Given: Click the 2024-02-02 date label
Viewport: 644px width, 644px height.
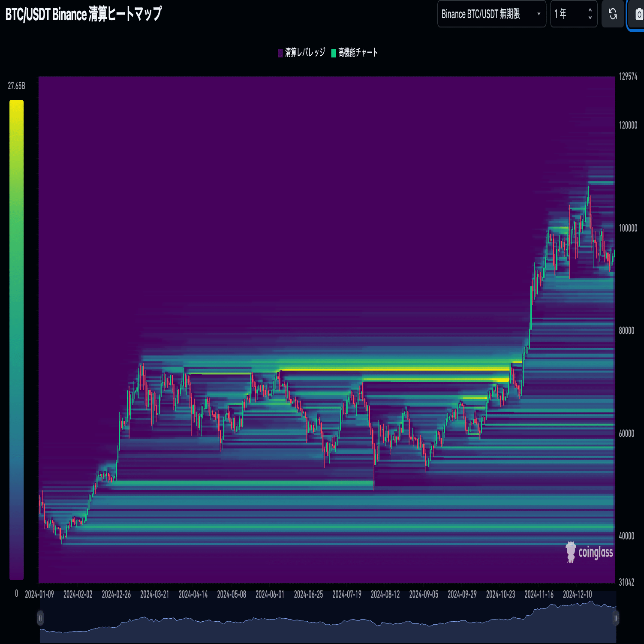Looking at the screenshot, I should pyautogui.click(x=78, y=594).
